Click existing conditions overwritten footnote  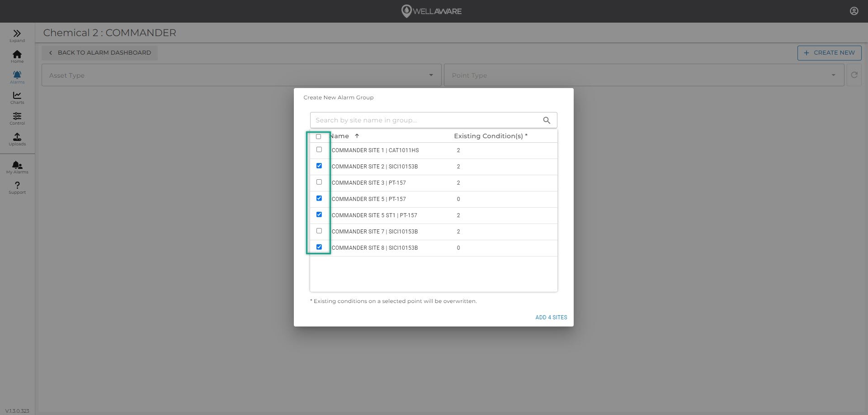click(x=393, y=301)
